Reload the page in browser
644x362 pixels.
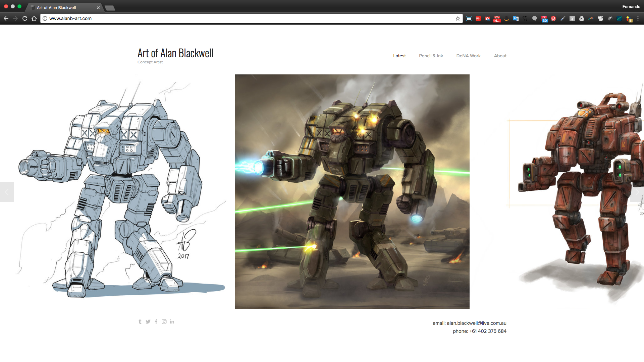pyautogui.click(x=25, y=18)
